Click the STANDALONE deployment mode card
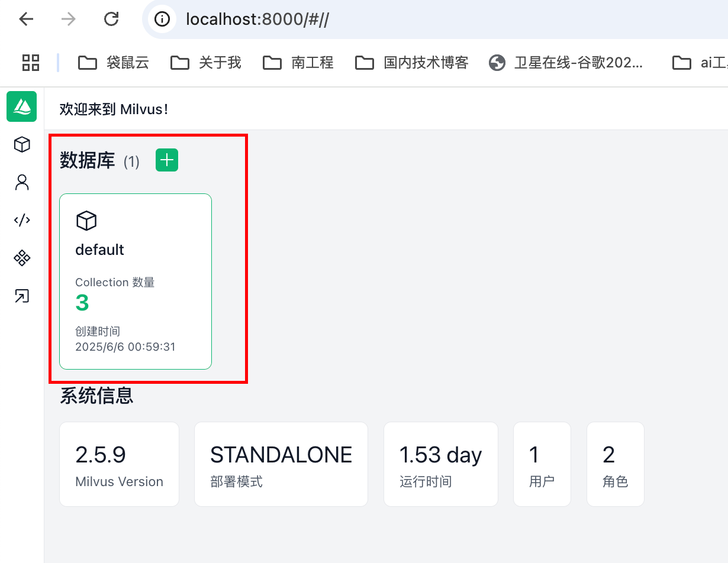Viewport: 728px width, 563px height. click(281, 464)
